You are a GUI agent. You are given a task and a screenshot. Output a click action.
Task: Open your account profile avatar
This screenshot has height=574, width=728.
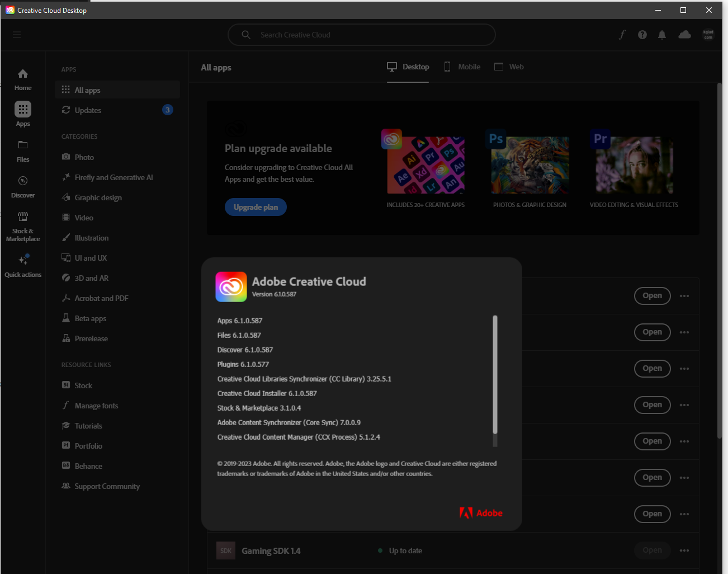tap(708, 34)
